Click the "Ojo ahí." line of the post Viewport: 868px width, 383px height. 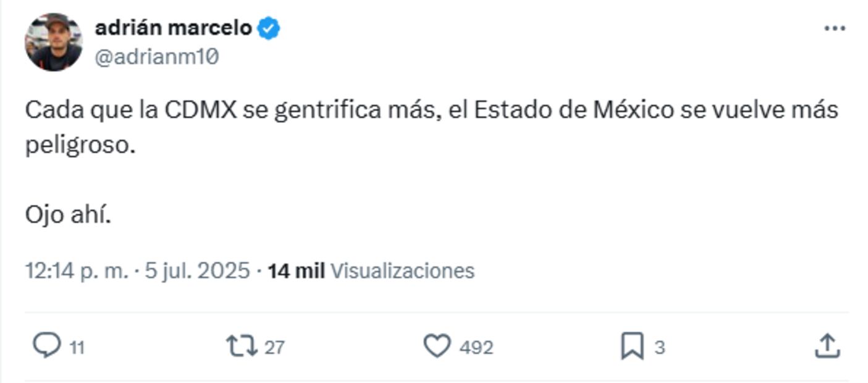click(x=68, y=215)
